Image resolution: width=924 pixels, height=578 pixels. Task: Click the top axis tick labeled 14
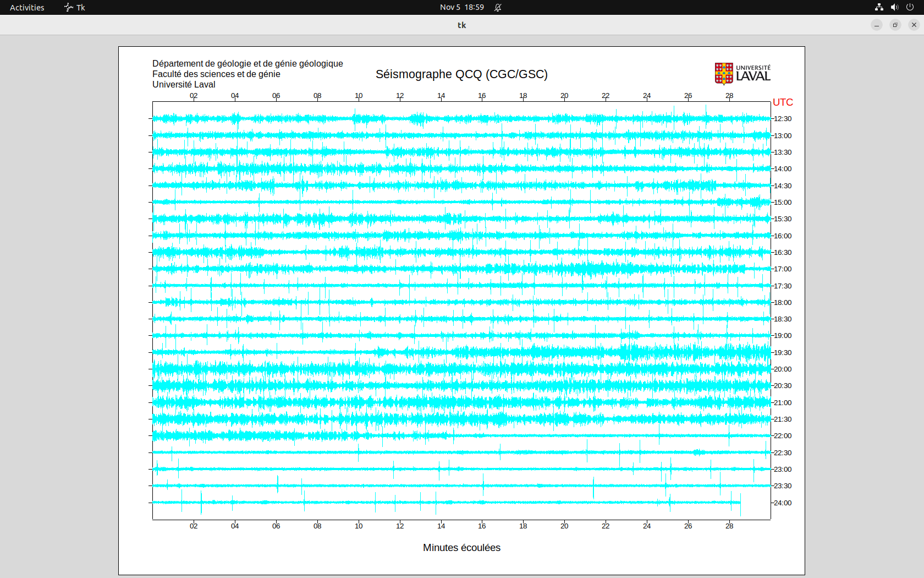tap(441, 96)
